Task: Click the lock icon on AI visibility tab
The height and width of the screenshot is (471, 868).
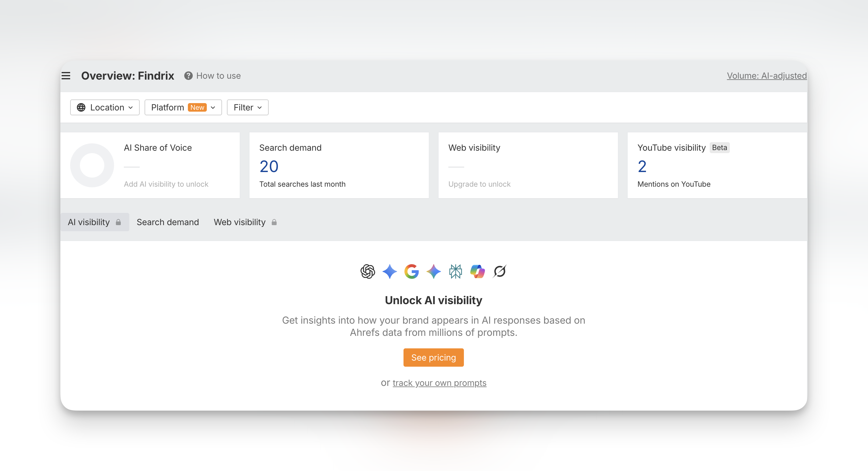Action: tap(118, 222)
